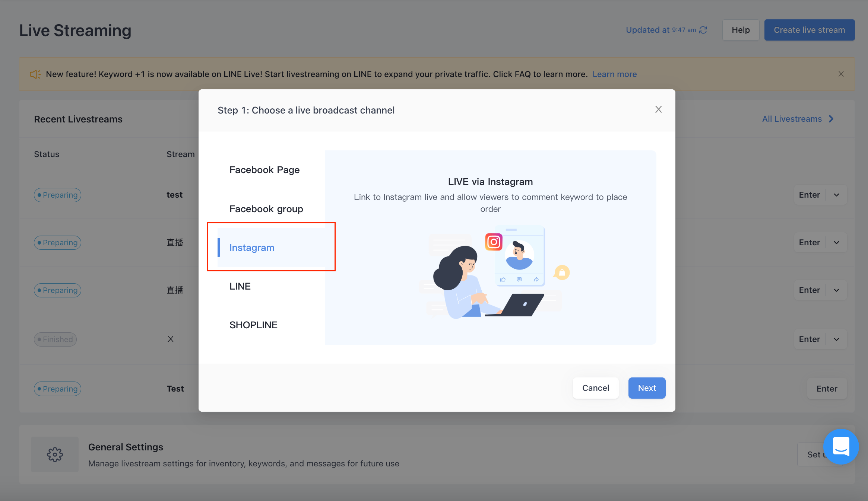Click the Instagram illustration in the dialog
This screenshot has width=868, height=501.
coord(494,272)
